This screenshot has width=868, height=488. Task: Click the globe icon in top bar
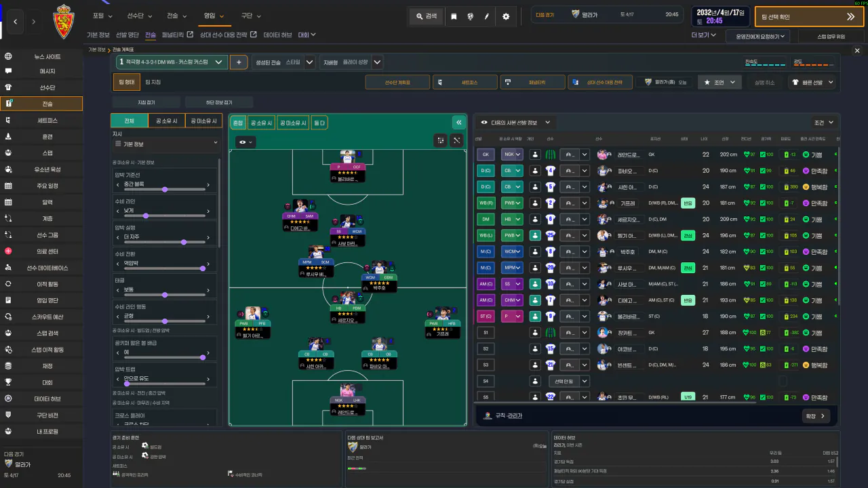[x=471, y=16]
